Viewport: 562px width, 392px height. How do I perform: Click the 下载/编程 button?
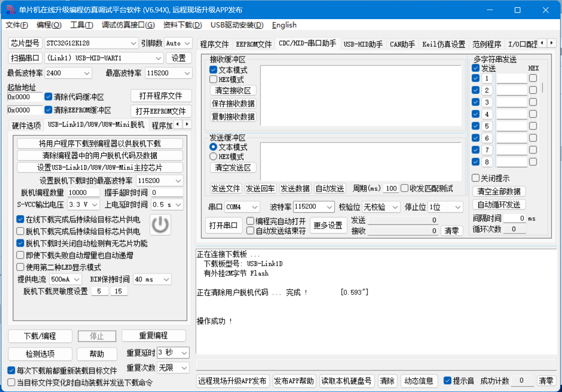pos(40,336)
